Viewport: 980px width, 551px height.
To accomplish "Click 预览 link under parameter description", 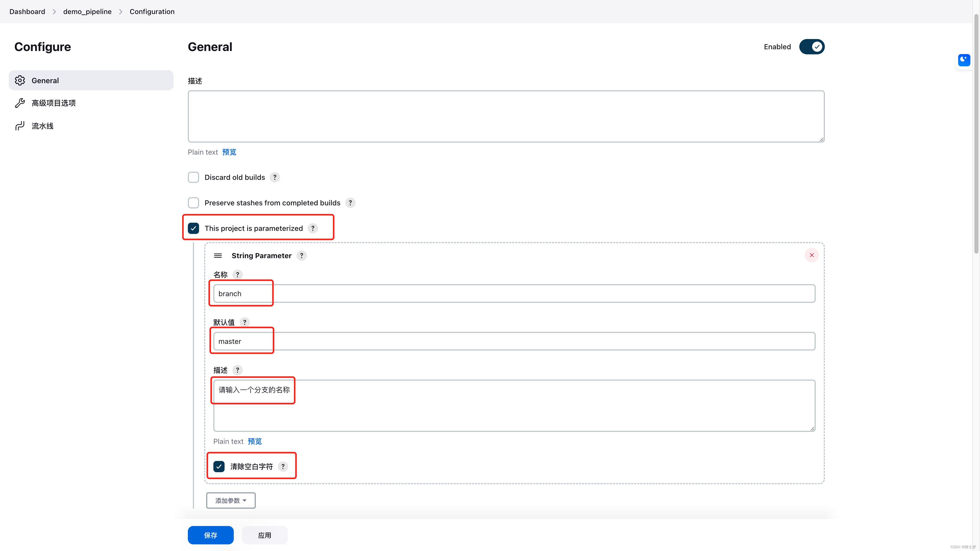I will [x=254, y=442].
